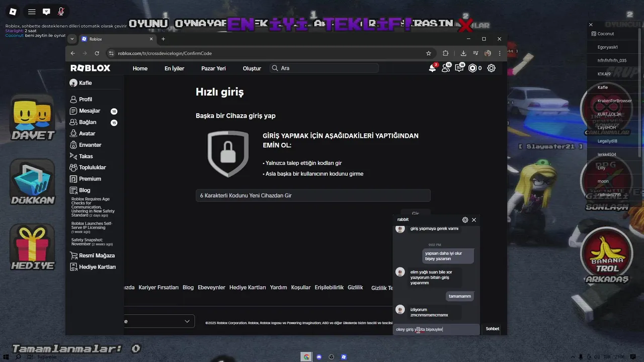Image resolution: width=644 pixels, height=362 pixels.
Task: Open the Kafle user profile in sidebar
Action: [x=81, y=83]
